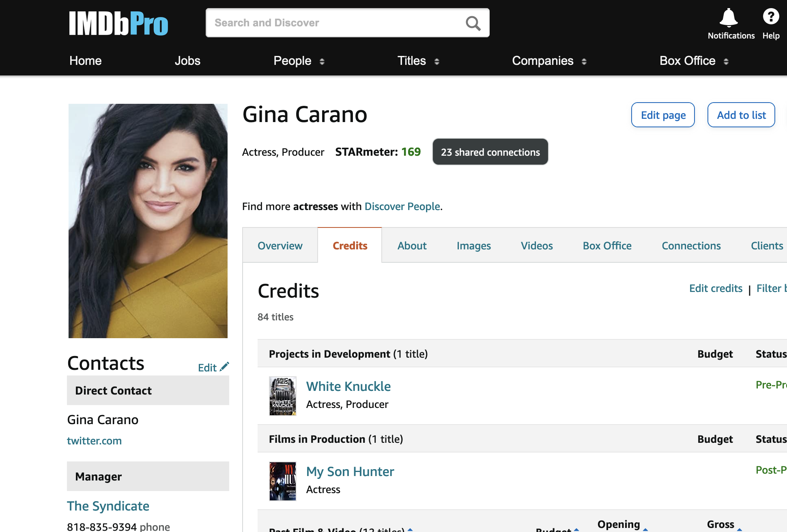This screenshot has height=532, width=787.
Task: Click the pencil Edit icon beside Contacts
Action: [x=224, y=367]
